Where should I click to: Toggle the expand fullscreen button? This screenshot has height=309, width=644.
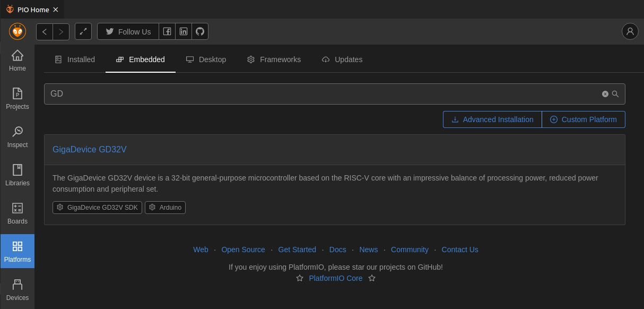[83, 31]
